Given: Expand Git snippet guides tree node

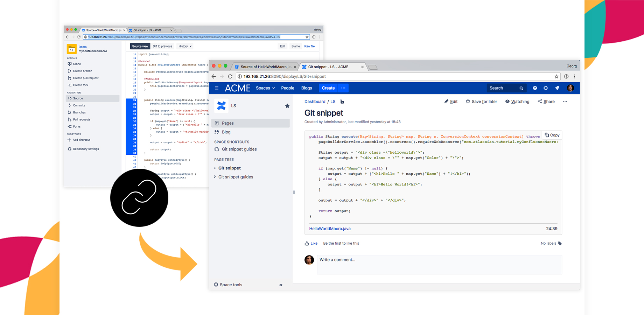Looking at the screenshot, I should (215, 177).
